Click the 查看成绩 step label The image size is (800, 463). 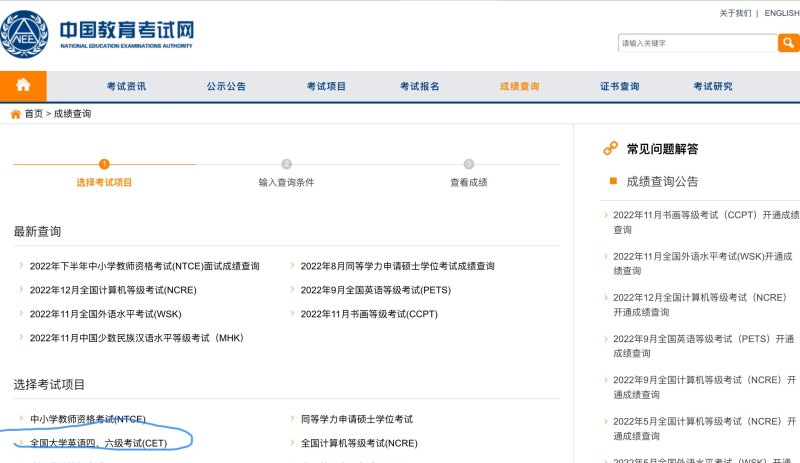pos(468,182)
